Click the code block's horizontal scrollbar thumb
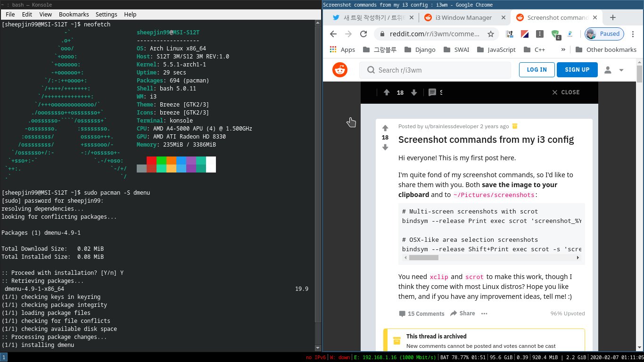Viewport: 644px width, 362px height. coord(424,258)
